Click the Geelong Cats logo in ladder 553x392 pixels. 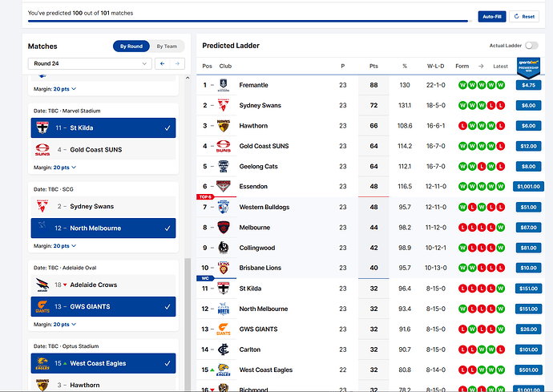point(224,166)
